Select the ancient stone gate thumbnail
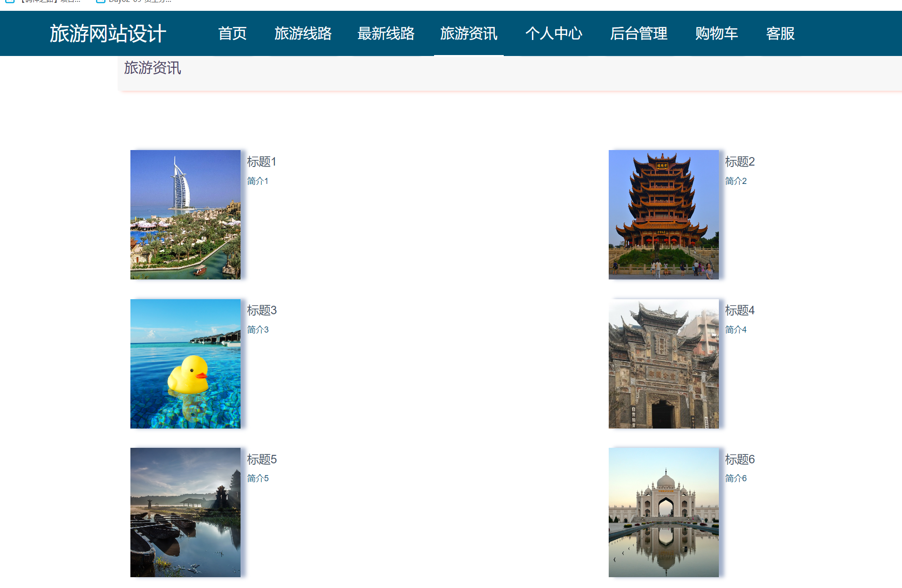This screenshot has height=588, width=902. click(x=663, y=364)
